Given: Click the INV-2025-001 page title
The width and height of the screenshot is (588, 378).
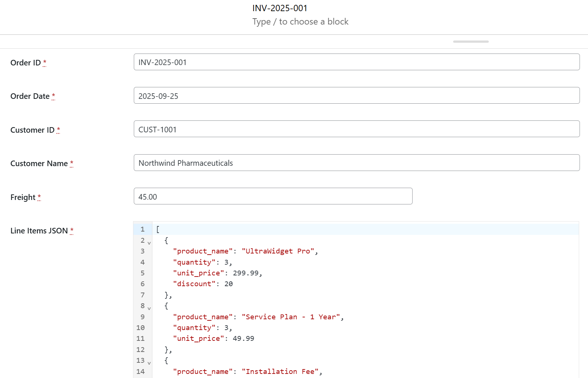Looking at the screenshot, I should point(280,8).
